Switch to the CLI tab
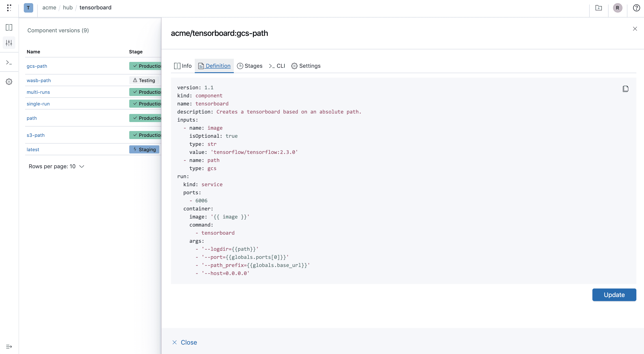The image size is (644, 354). coord(277,66)
